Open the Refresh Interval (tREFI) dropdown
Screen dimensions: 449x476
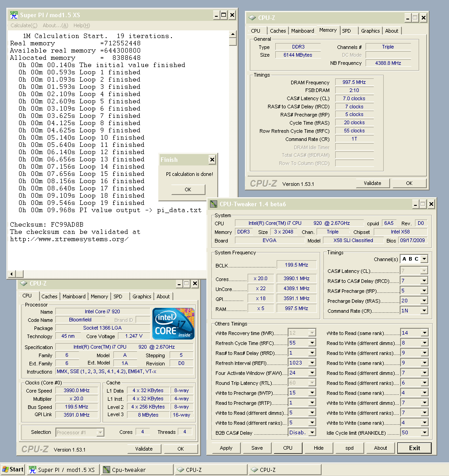312,363
